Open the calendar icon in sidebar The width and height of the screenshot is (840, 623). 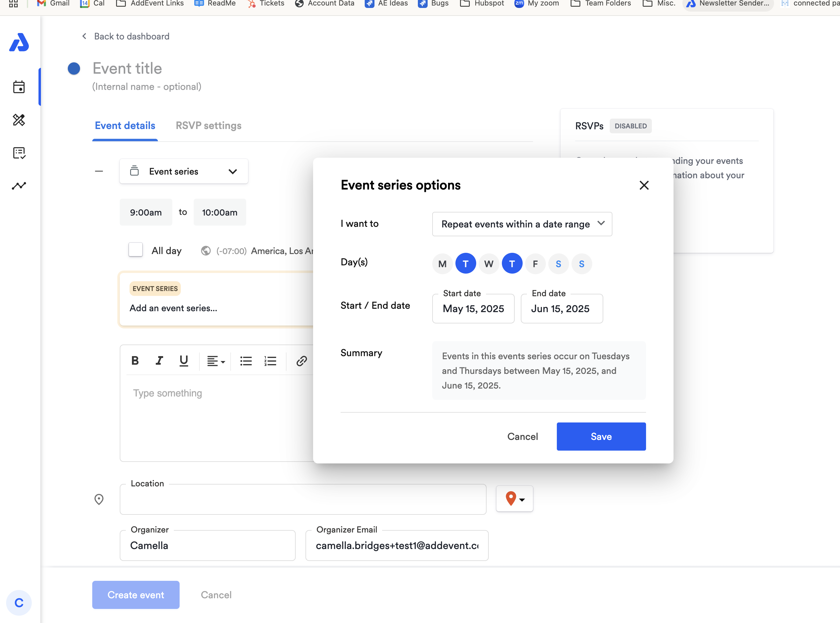tap(19, 87)
